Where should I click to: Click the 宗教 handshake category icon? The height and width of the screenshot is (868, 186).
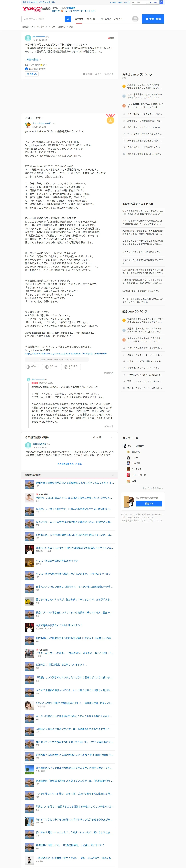[x=129, y=481]
